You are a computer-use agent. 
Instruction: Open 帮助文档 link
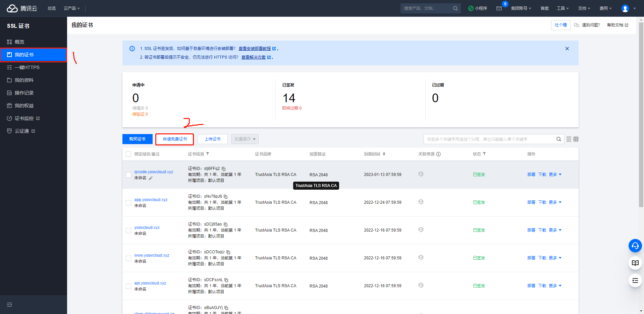pyautogui.click(x=618, y=25)
